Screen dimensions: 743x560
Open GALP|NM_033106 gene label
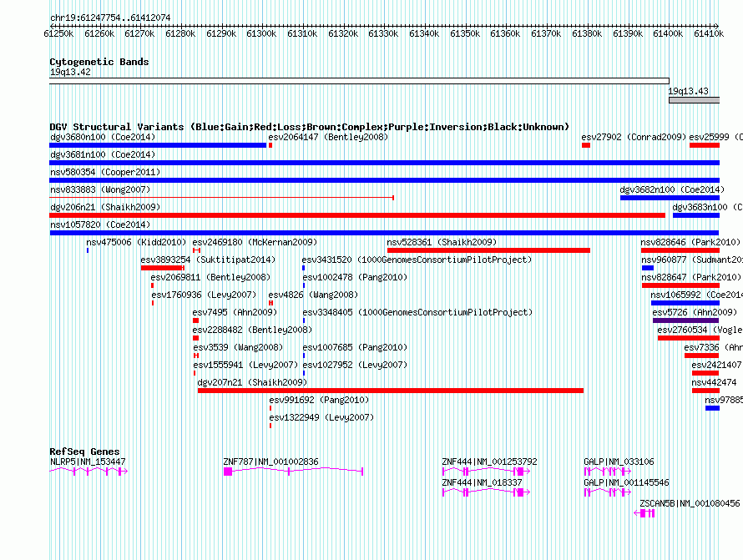pos(619,462)
